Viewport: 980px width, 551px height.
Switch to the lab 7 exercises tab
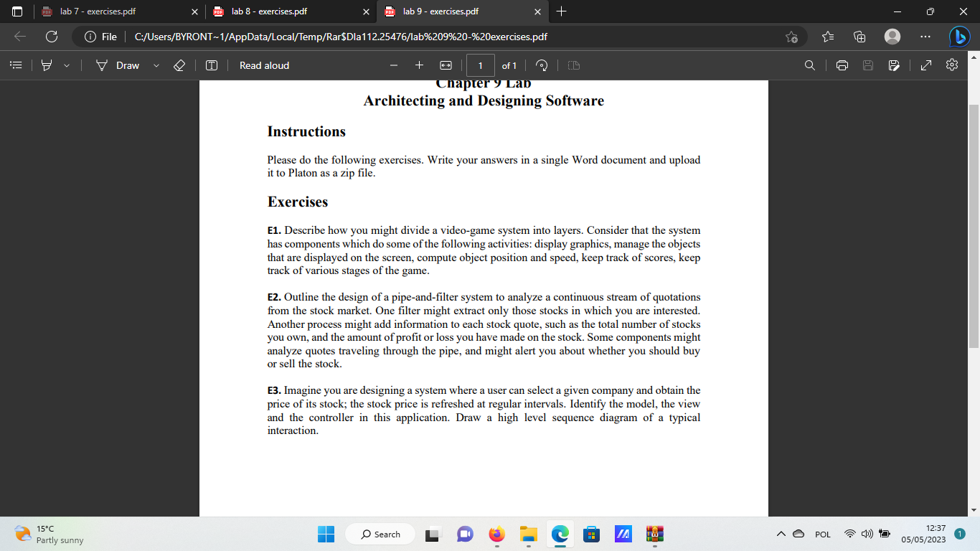pyautogui.click(x=115, y=11)
